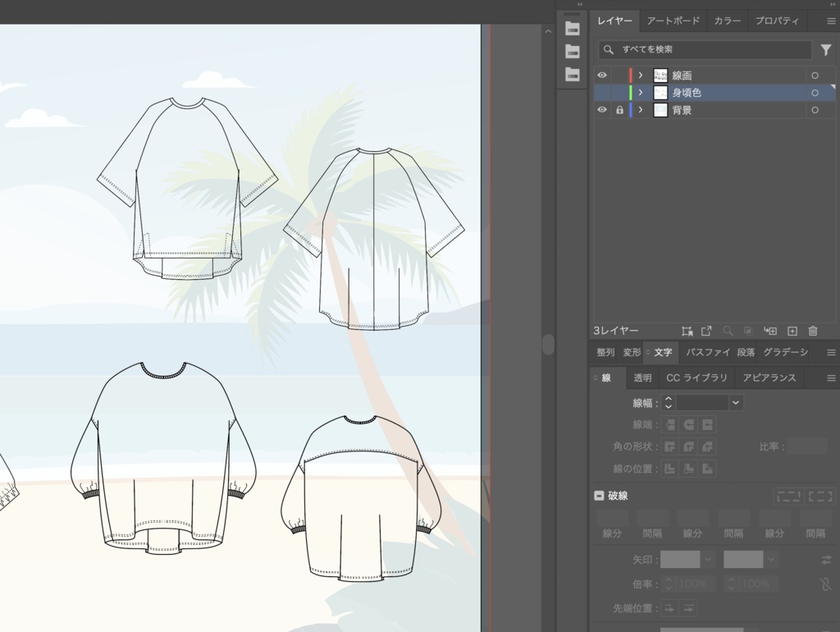The image size is (840, 632).
Task: Open the Layers panel menu icon
Action: tap(831, 21)
